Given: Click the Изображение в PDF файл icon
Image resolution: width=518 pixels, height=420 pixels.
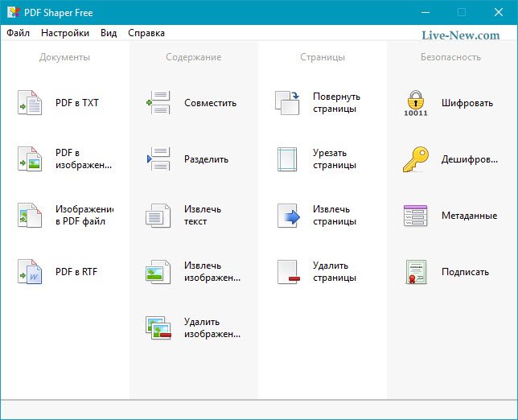Looking at the screenshot, I should click(30, 216).
